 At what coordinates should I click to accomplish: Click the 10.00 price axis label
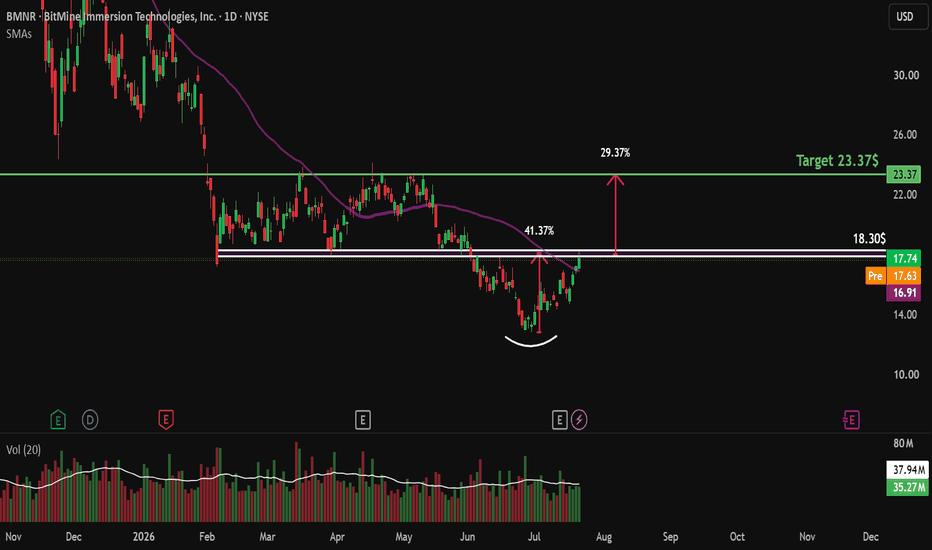coord(906,375)
